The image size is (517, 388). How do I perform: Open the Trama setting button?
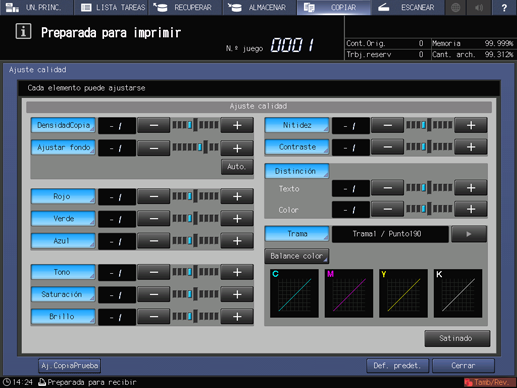pos(297,234)
